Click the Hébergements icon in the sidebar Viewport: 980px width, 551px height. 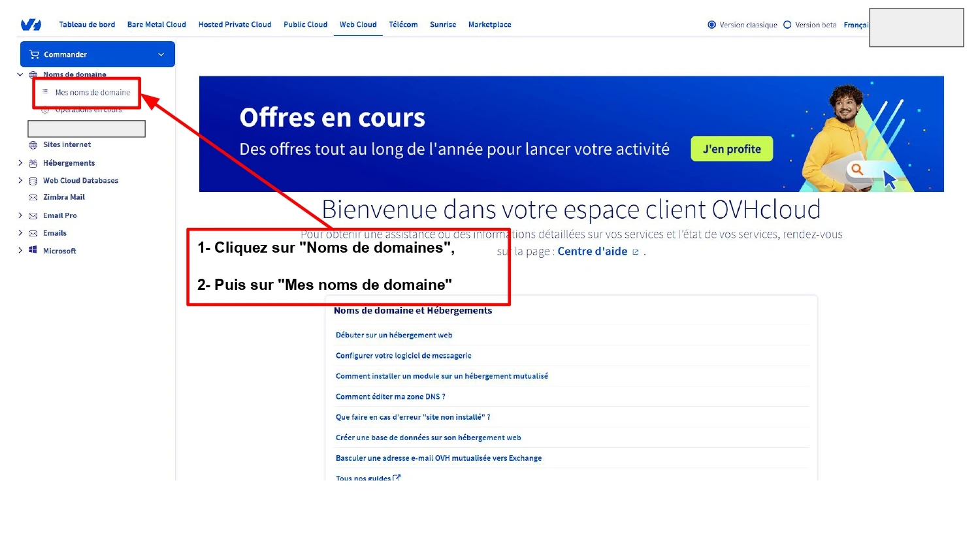(33, 163)
